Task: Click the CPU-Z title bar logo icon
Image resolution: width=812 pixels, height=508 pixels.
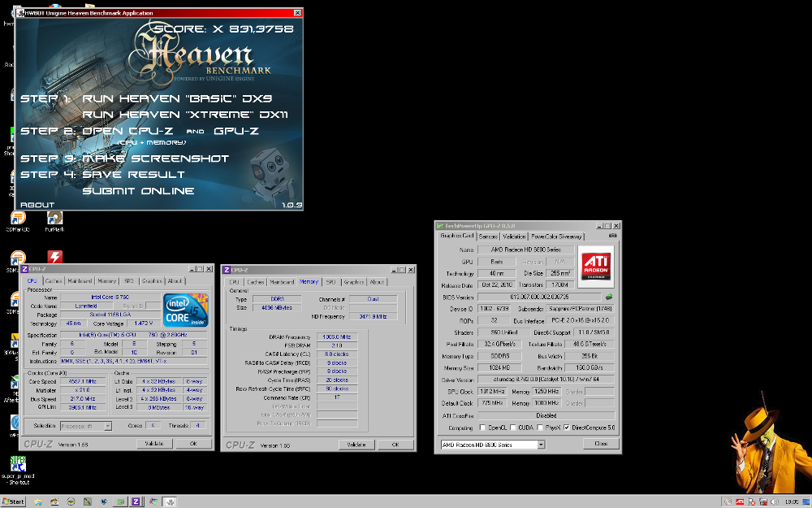Action: [24, 269]
